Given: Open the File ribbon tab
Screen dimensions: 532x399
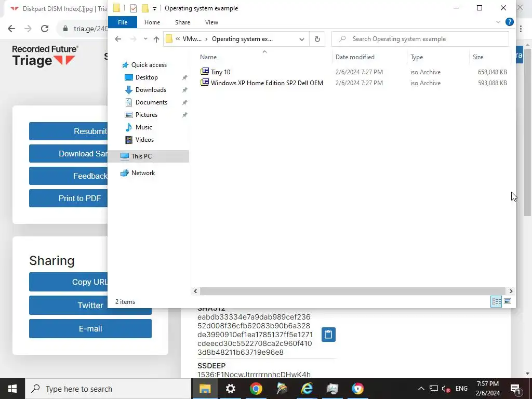Looking at the screenshot, I should click(x=123, y=22).
